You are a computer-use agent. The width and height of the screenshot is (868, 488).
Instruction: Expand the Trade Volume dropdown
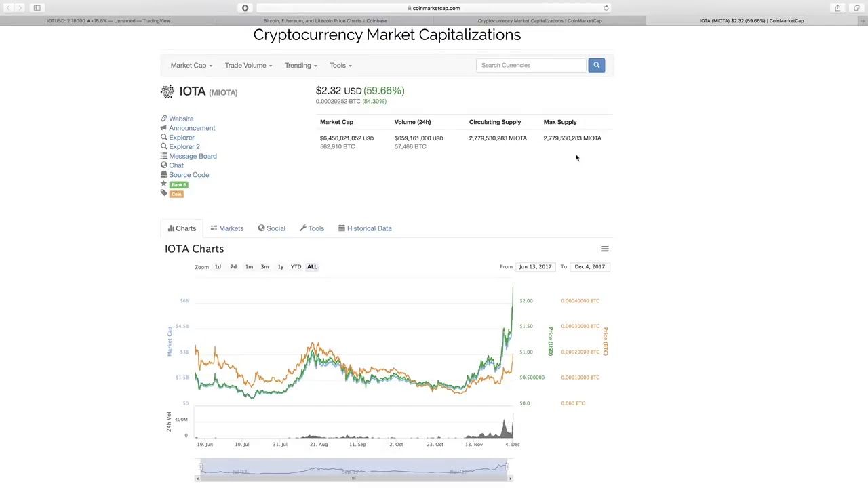pyautogui.click(x=248, y=65)
